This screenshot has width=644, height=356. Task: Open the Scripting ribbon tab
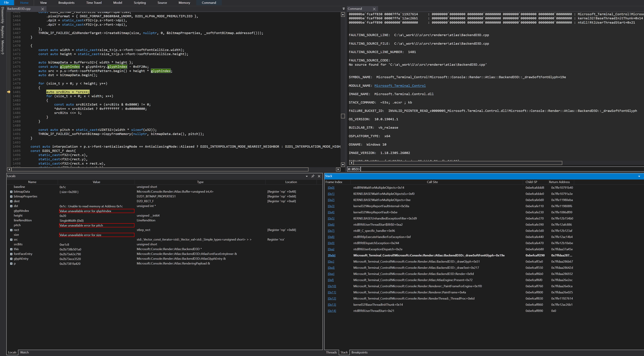tap(140, 3)
